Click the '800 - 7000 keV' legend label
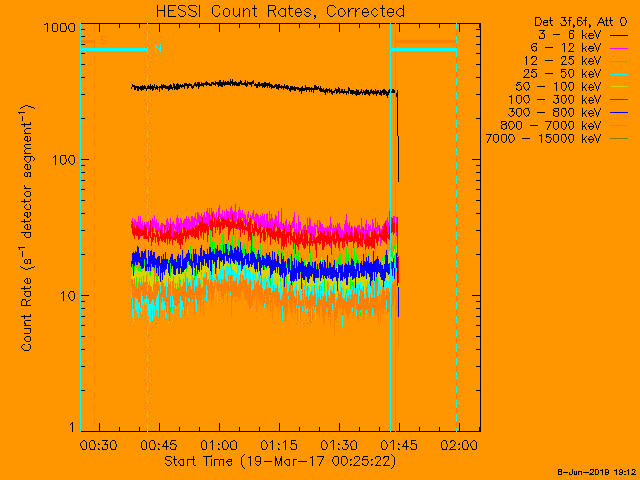The width and height of the screenshot is (640, 480). (551, 125)
